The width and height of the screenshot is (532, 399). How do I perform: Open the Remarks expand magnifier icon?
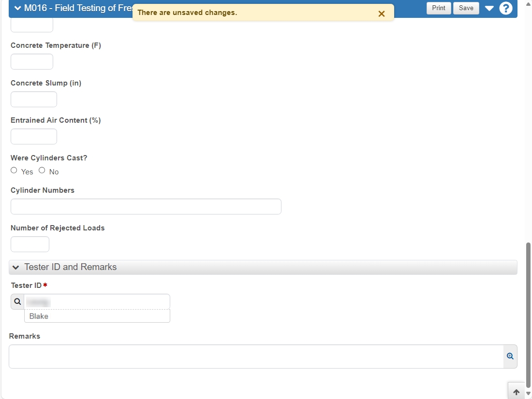[x=510, y=356]
